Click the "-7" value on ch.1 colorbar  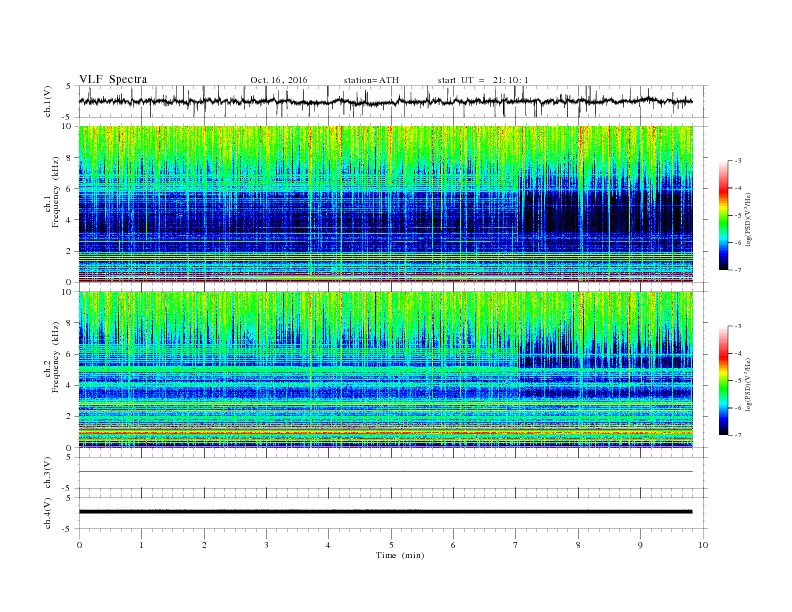pos(737,270)
